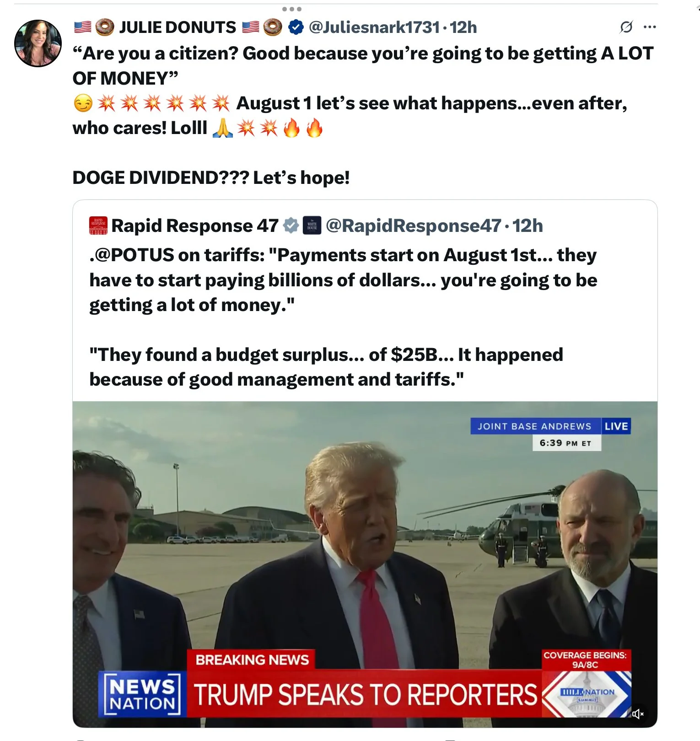Open quoted post via its 12h timestamp
700x741 pixels.
pyautogui.click(x=528, y=226)
